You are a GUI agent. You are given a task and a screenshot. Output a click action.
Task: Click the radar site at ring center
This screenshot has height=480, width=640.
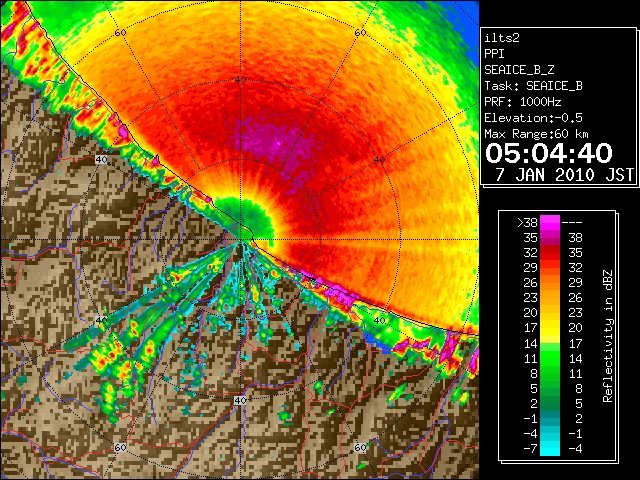point(241,239)
